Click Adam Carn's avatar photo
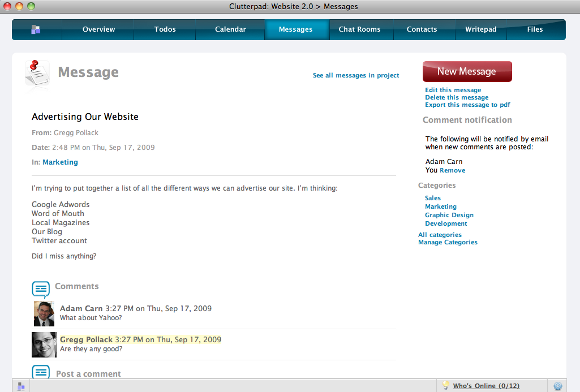 coord(44,314)
